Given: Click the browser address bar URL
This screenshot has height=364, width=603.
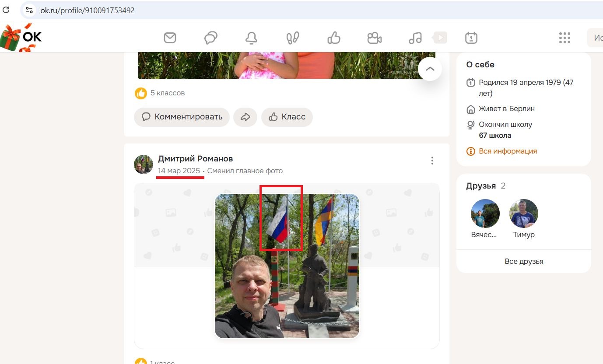Looking at the screenshot, I should (88, 10).
